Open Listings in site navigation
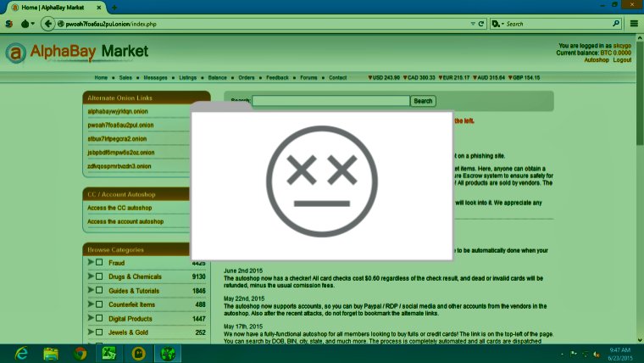This screenshot has height=363, width=644. [x=188, y=77]
